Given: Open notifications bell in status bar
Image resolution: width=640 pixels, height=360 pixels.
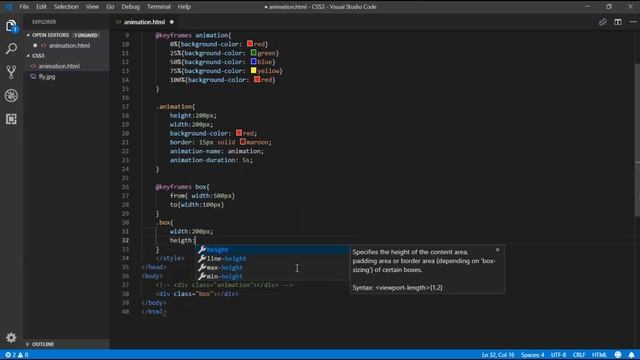Looking at the screenshot, I should pyautogui.click(x=631, y=355).
